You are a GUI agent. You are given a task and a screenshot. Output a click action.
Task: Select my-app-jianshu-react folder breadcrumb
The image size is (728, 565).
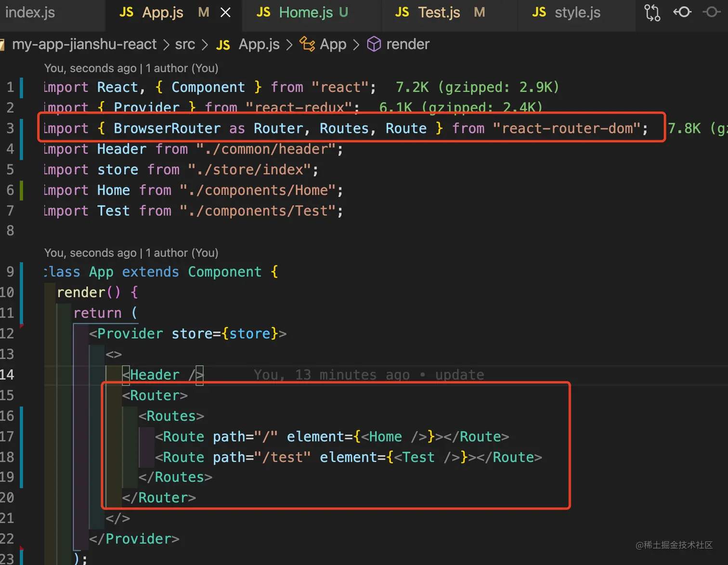[x=84, y=44]
